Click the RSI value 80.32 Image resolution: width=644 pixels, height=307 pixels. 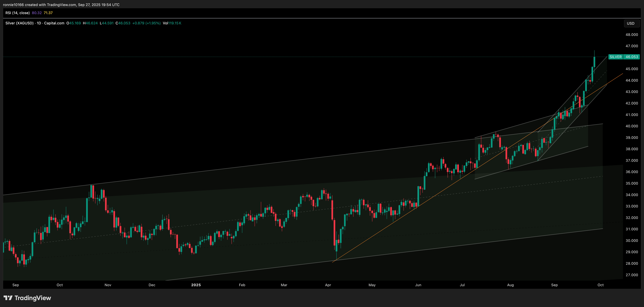[x=37, y=13]
